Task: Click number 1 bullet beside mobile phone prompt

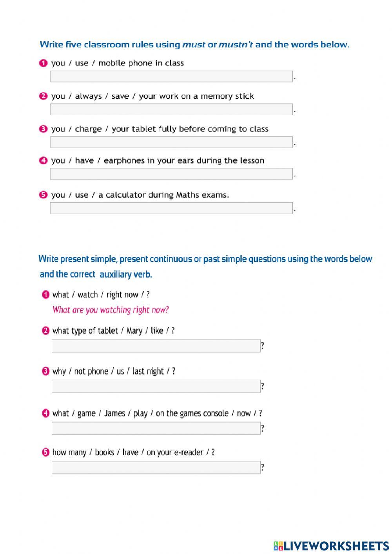Action: 43,63
